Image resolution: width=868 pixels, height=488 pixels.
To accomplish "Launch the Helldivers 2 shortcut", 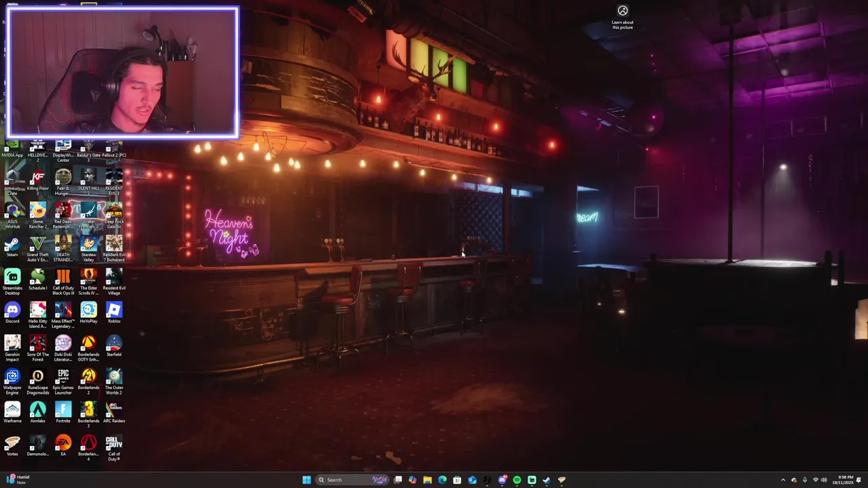I will [37, 150].
